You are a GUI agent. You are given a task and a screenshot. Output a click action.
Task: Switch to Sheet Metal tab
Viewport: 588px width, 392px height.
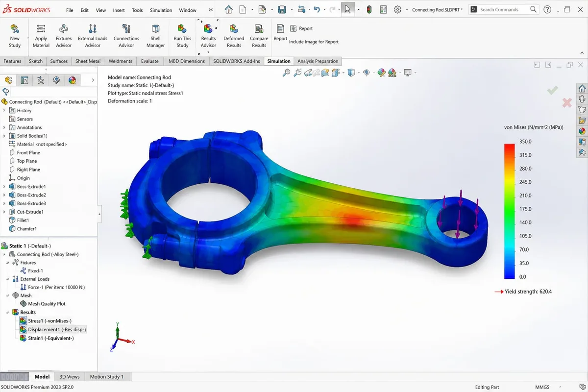pyautogui.click(x=88, y=61)
